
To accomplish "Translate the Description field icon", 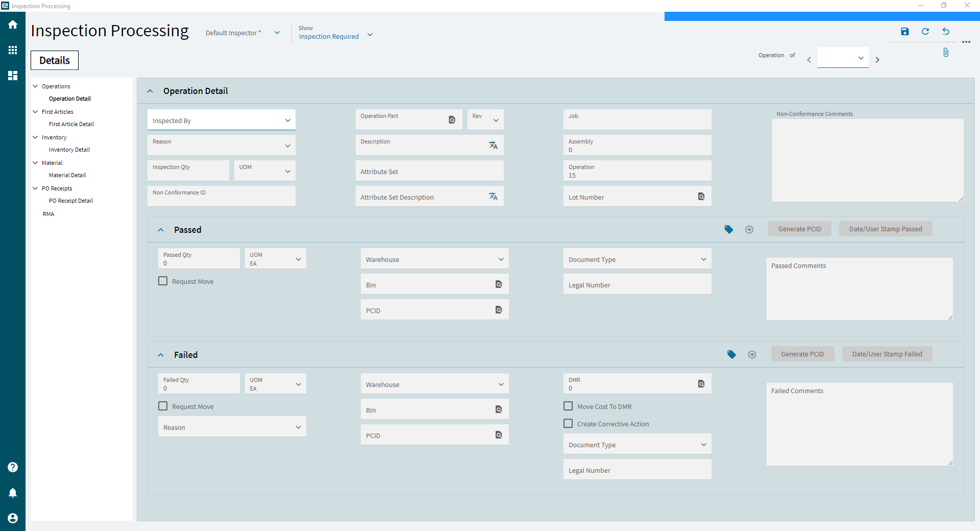I will [x=493, y=146].
